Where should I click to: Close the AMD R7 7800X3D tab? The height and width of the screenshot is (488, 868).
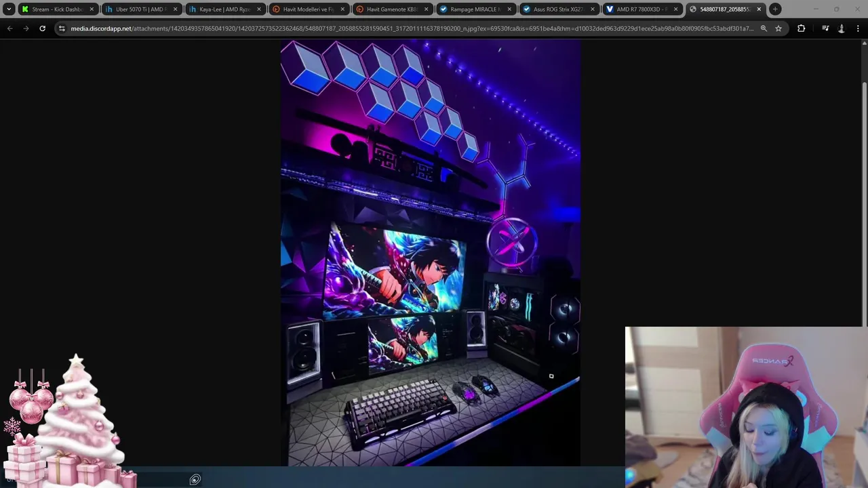[x=675, y=9]
